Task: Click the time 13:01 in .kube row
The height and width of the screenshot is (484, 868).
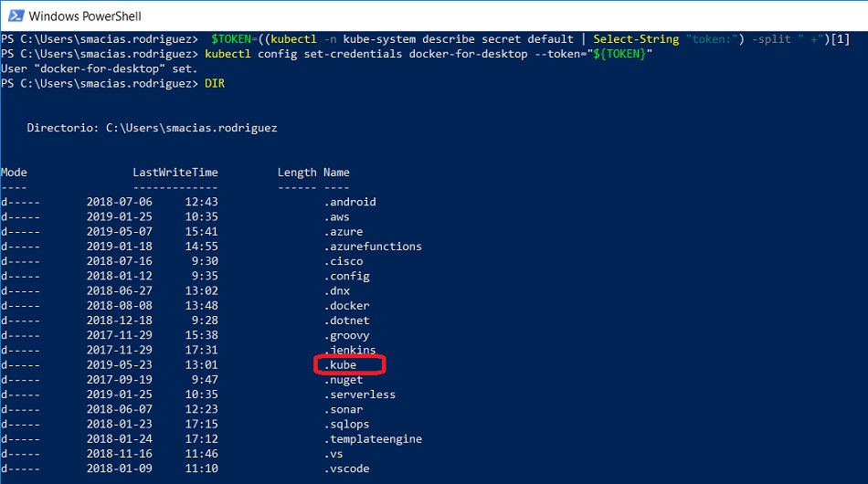Action: [202, 365]
